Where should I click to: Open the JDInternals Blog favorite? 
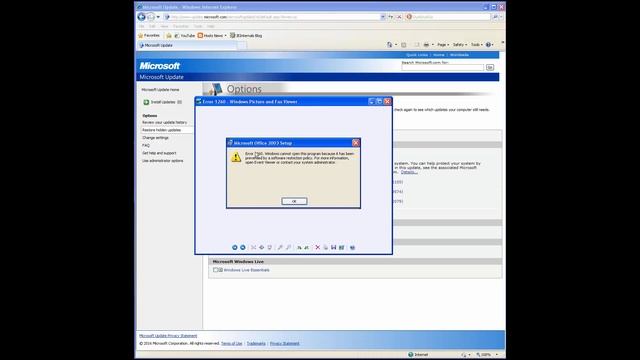click(x=246, y=36)
